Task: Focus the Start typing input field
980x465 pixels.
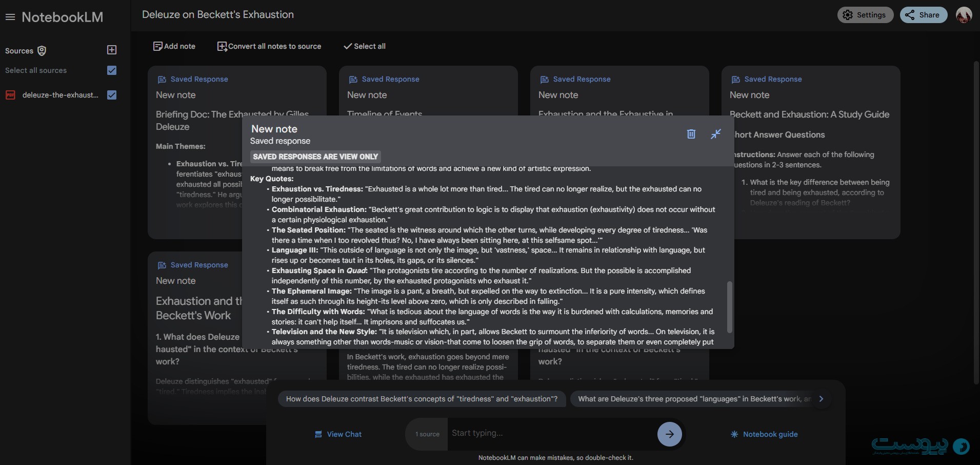Action: 552,433
